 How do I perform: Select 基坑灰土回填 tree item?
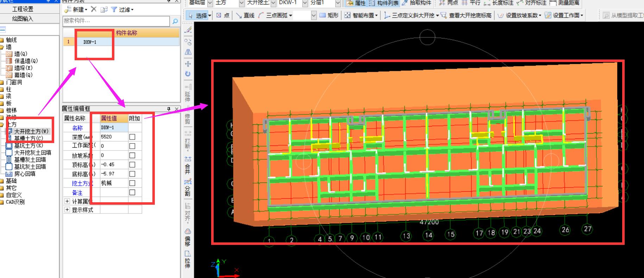coord(30,167)
